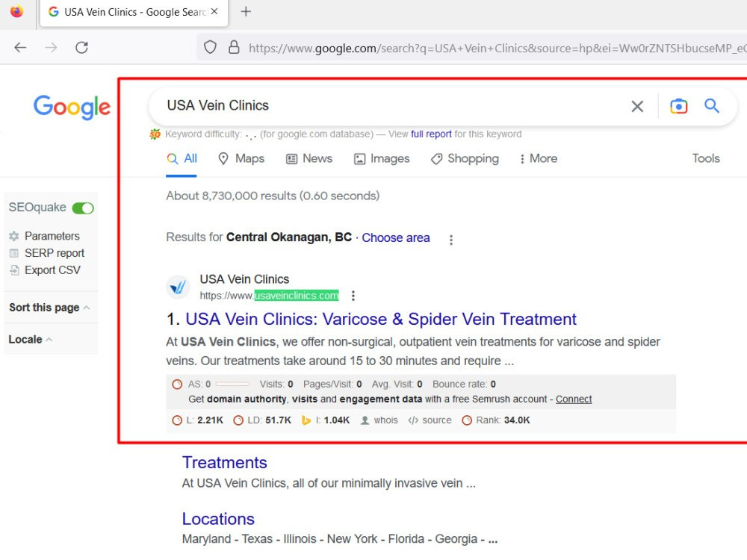Show site security padlock info
The height and width of the screenshot is (560, 747).
pyautogui.click(x=233, y=47)
